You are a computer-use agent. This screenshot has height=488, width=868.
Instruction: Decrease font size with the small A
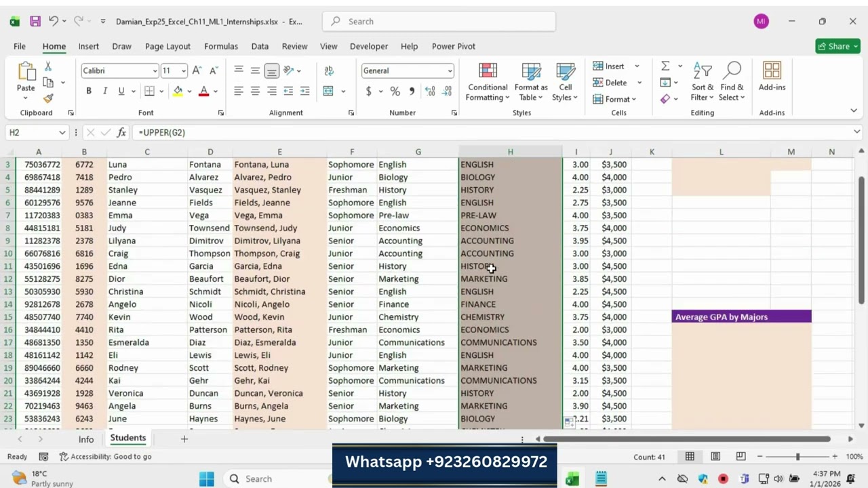214,70
